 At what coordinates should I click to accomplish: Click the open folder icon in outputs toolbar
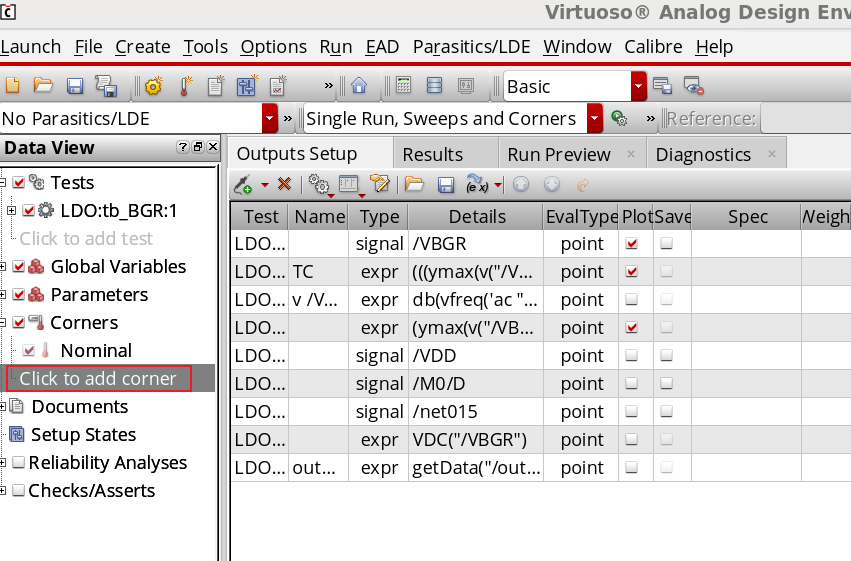pyautogui.click(x=414, y=184)
